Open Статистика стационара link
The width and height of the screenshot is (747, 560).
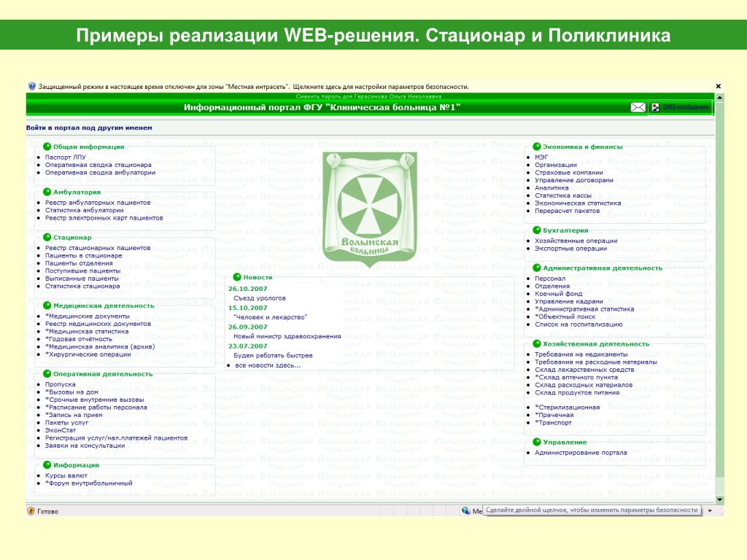click(82, 286)
